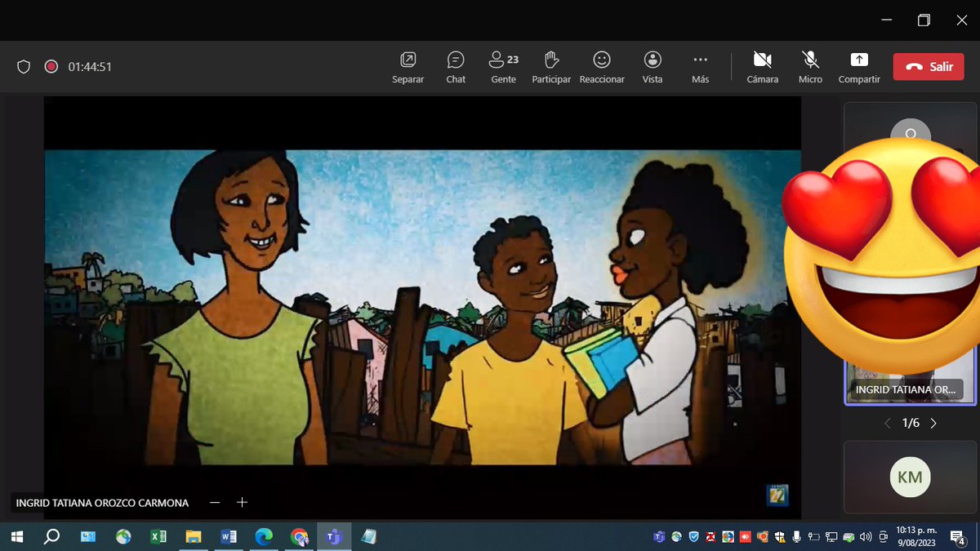This screenshot has height=551, width=980.
Task: Unmute the Micro microphone
Action: pyautogui.click(x=810, y=68)
